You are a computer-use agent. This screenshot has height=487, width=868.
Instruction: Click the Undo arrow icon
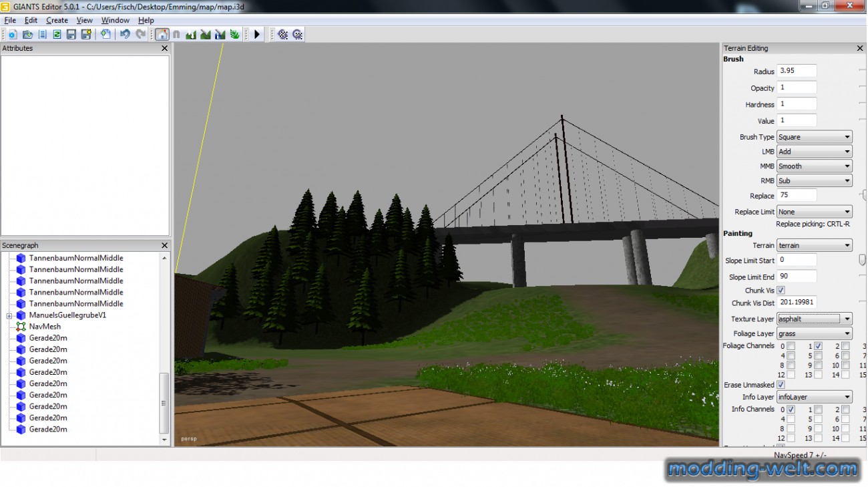click(125, 34)
